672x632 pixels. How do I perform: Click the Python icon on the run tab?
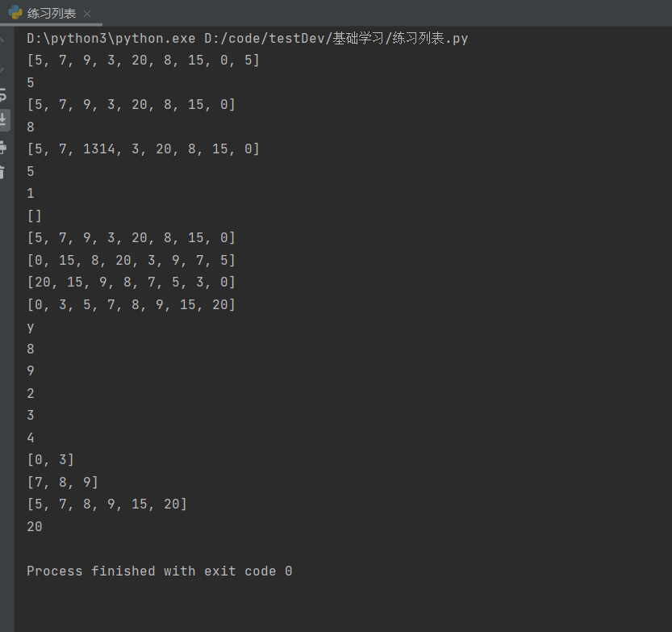pos(15,13)
